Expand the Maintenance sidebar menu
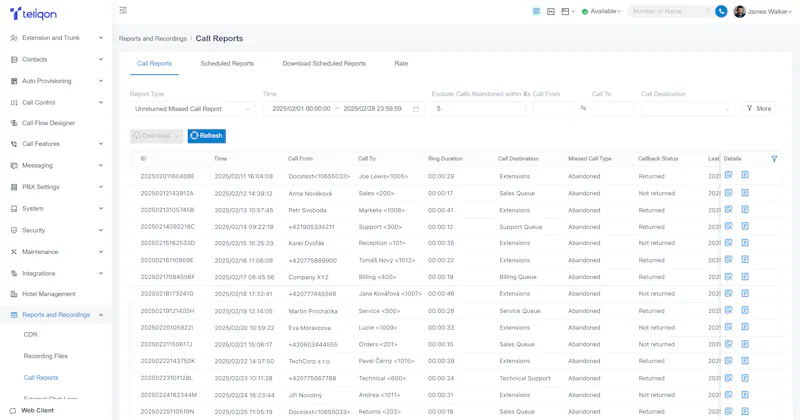 56,252
